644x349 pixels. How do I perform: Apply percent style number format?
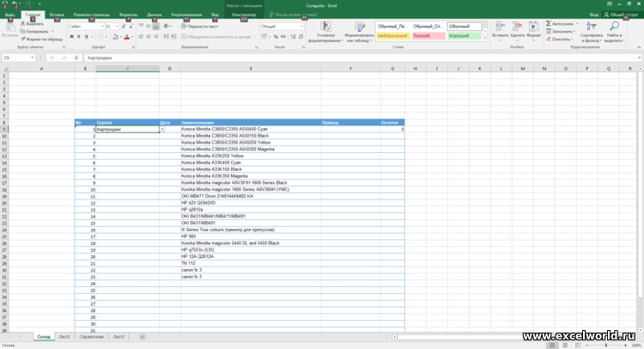pyautogui.click(x=276, y=37)
